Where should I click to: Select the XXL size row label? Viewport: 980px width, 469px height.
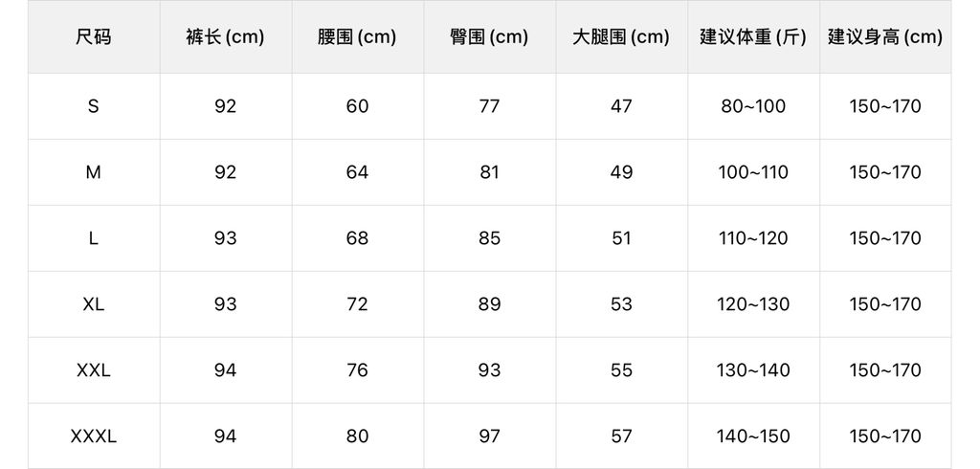click(94, 370)
